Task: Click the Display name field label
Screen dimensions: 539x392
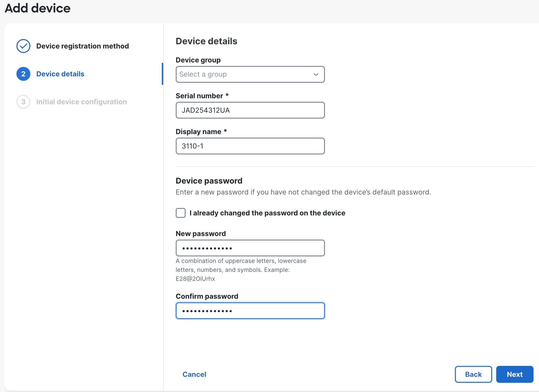Action: [x=198, y=132]
